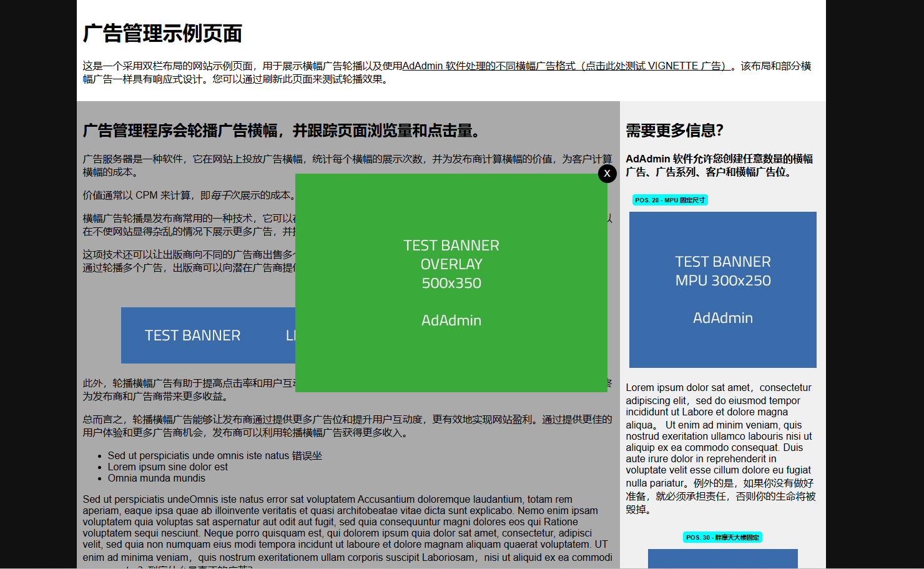
Task: Select the POS. 28 - MPU 固定尺寸 tag
Action: tap(670, 200)
